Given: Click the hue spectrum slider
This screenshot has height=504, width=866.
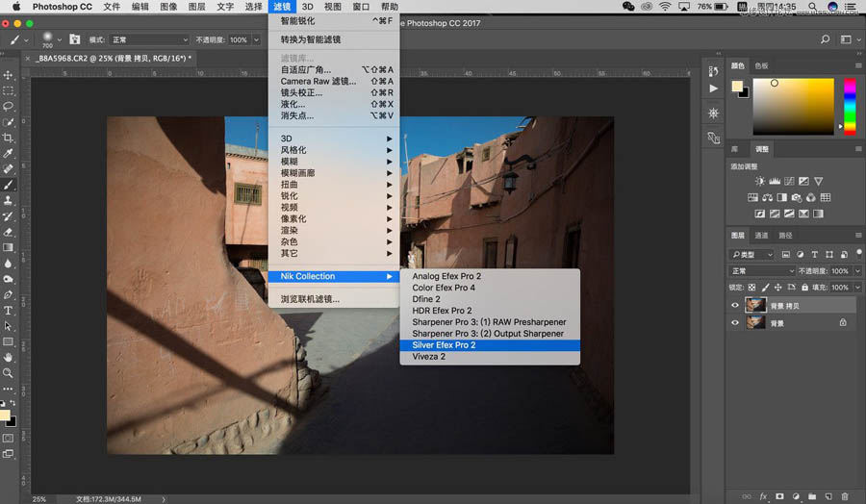Looking at the screenshot, I should [x=850, y=107].
